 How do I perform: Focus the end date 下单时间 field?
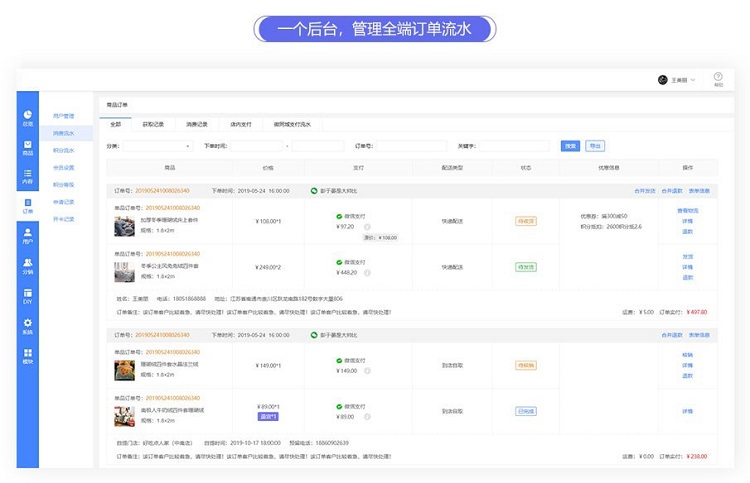(x=318, y=146)
